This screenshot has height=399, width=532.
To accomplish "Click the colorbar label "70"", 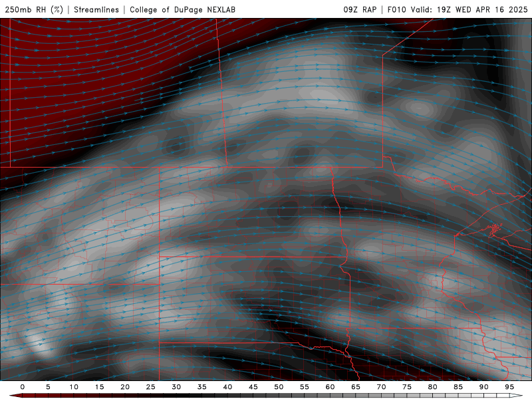I will [x=381, y=387].
